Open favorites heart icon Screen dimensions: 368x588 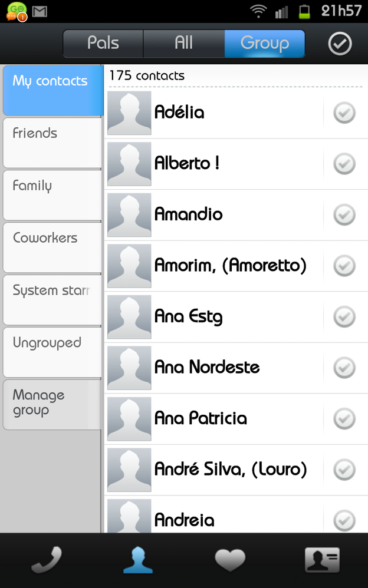pyautogui.click(x=230, y=560)
